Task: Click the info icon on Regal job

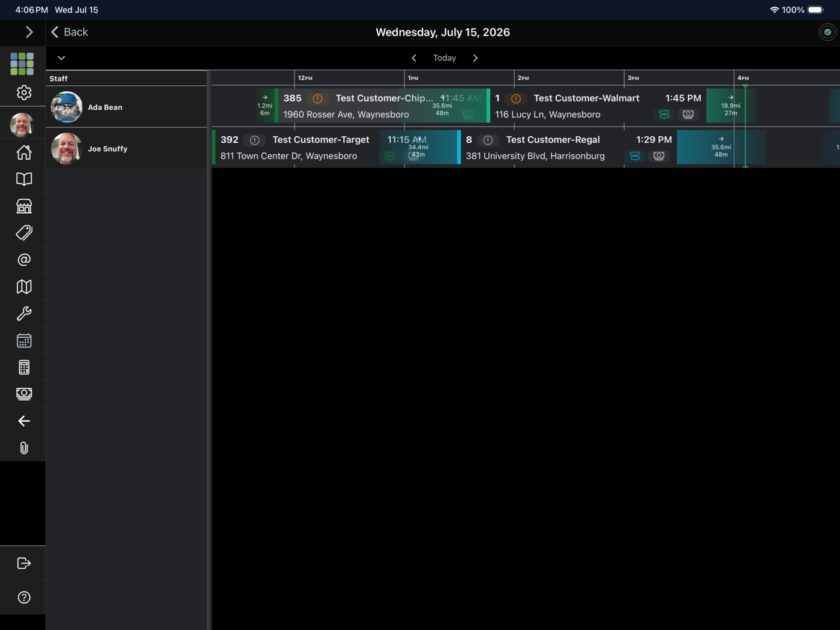Action: 488,140
